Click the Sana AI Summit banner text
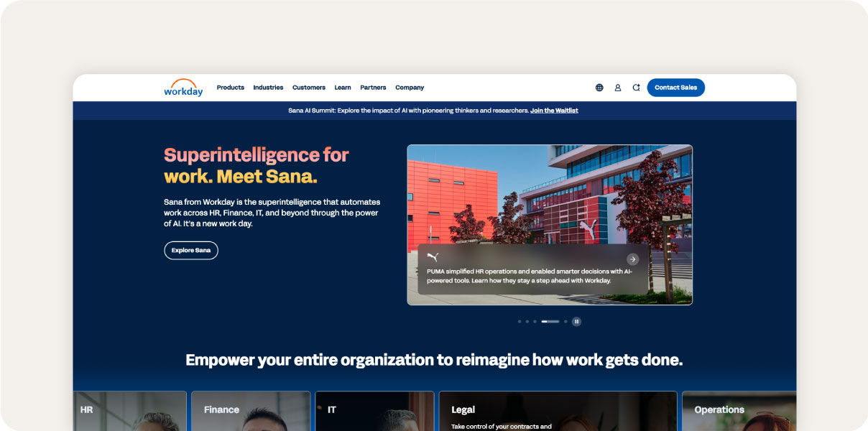 click(x=408, y=111)
